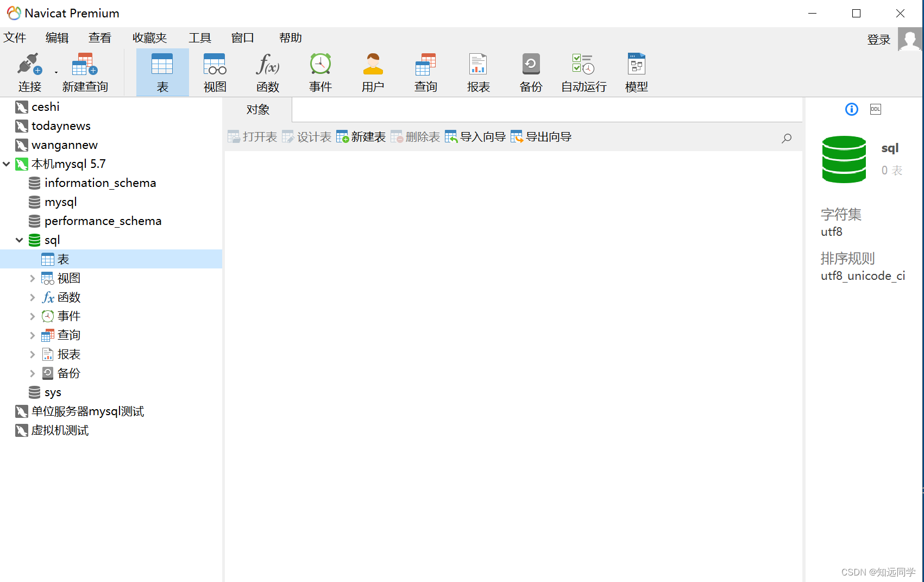Expand the 查询 tree node
Viewport: 924px width, 582px height.
pos(33,335)
